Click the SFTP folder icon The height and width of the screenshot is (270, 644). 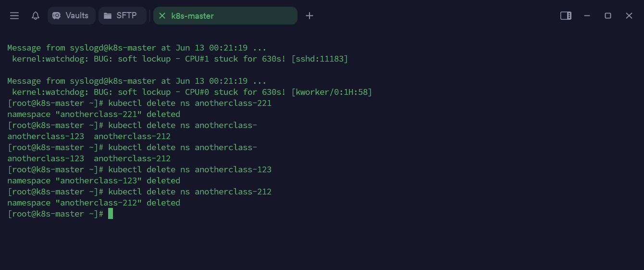pos(108,16)
